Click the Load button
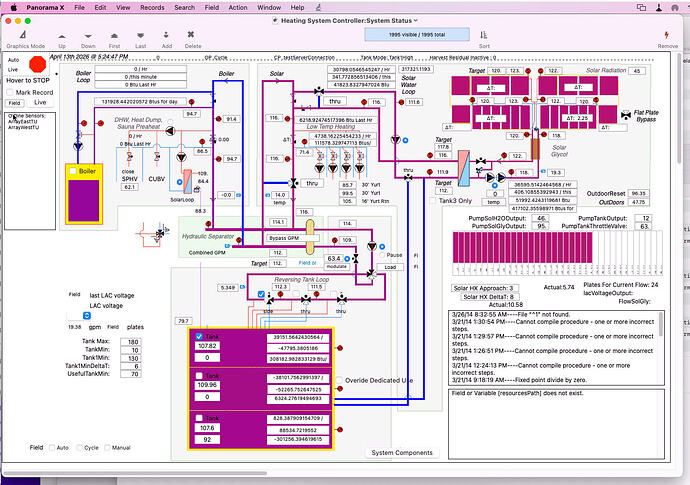Screen dimensions: 690x485 (390, 267)
